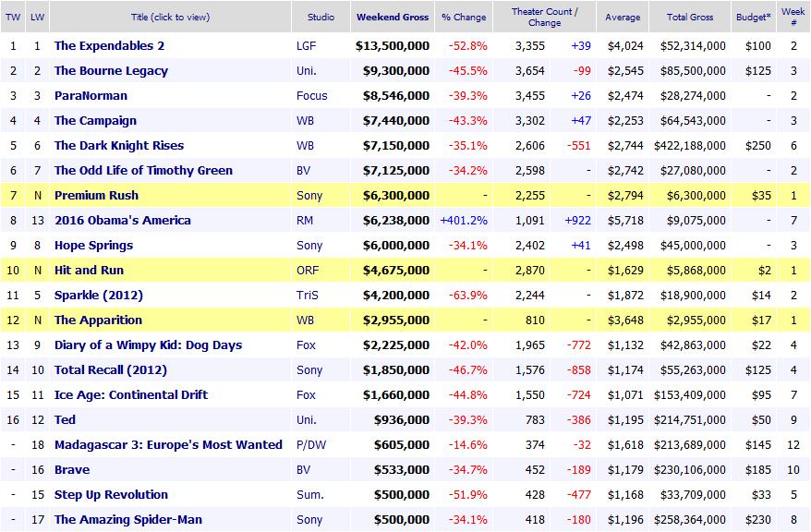Open the Step Up Revolution link
The image size is (811, 532).
111,495
